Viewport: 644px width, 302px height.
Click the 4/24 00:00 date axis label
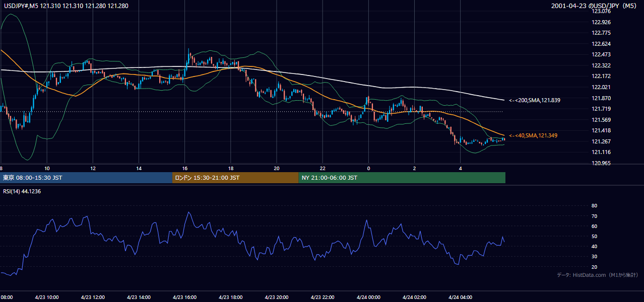click(x=368, y=297)
